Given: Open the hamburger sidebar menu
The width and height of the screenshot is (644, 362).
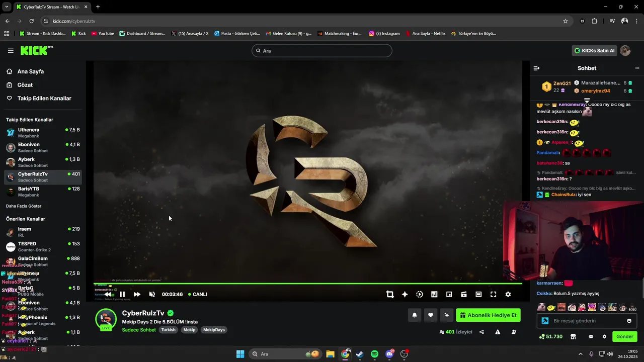Looking at the screenshot, I should [x=11, y=51].
